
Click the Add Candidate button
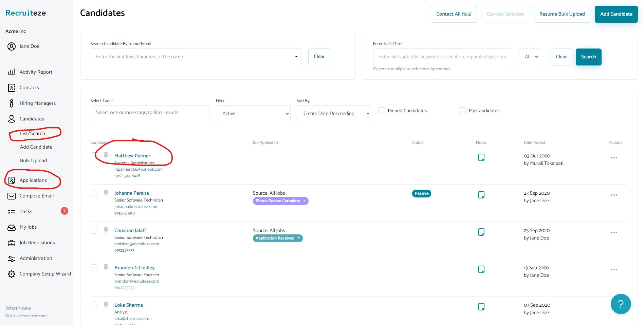pos(616,14)
